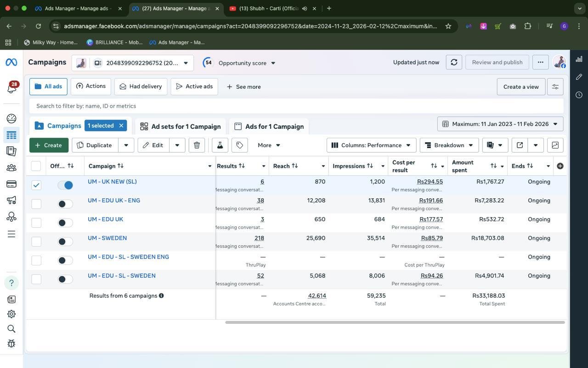Screen dimensions: 588x368
Task: Open Reports dropdown button
Action: click(x=495, y=145)
